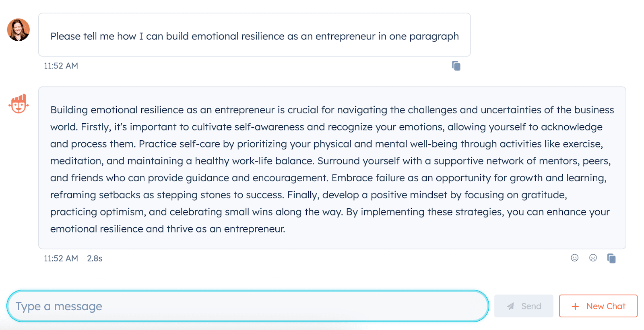Click the 11:52 AM timestamp under the bot's response
Image resolution: width=644 pixels, height=330 pixels.
click(x=61, y=258)
